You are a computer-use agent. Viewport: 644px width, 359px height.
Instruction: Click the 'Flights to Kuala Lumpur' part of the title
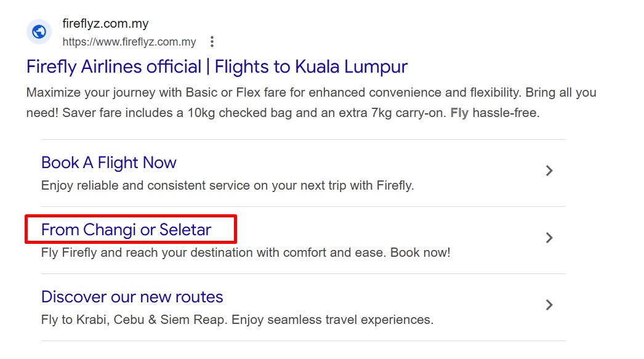click(311, 67)
